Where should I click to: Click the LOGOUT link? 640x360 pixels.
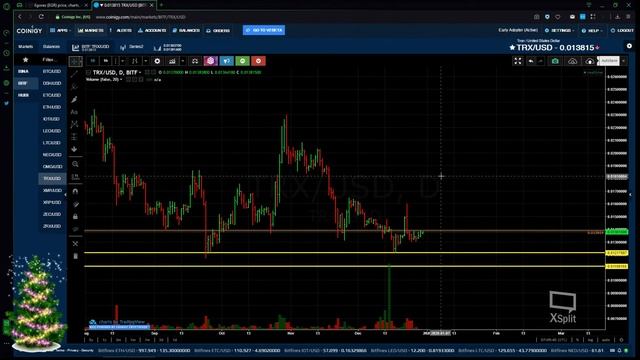pyautogui.click(x=622, y=30)
